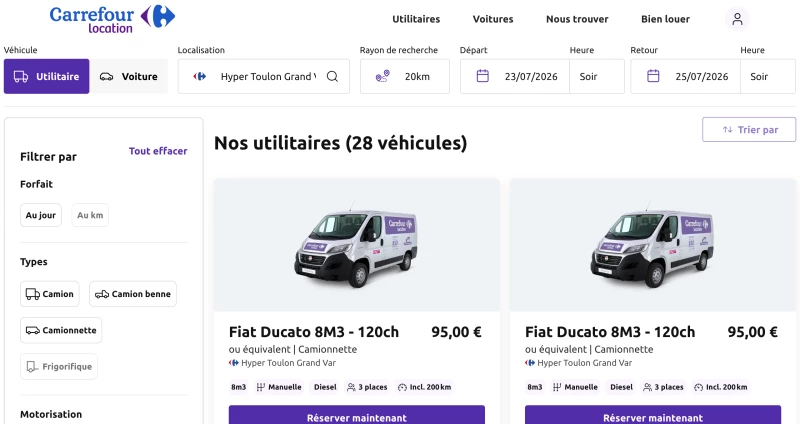Toggle the Camion type filter
The width and height of the screenshot is (800, 424).
click(49, 294)
